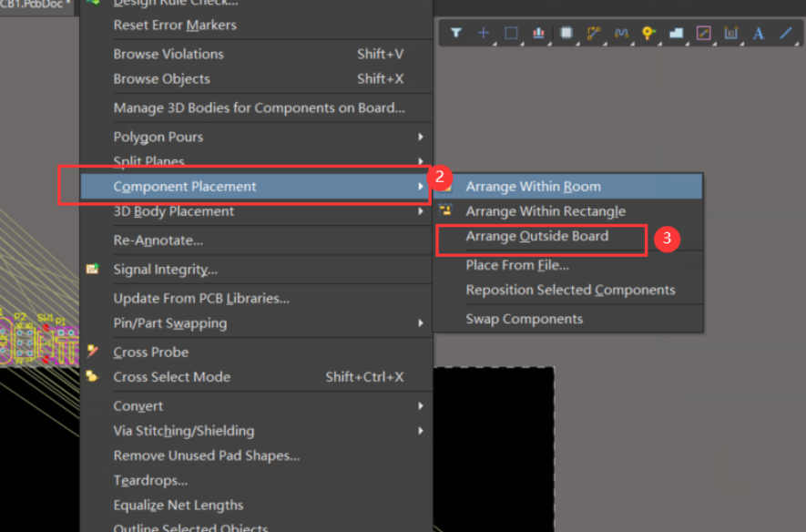Select the polygon pour shape icon
Viewport: 806px width, 532px height.
tap(677, 34)
